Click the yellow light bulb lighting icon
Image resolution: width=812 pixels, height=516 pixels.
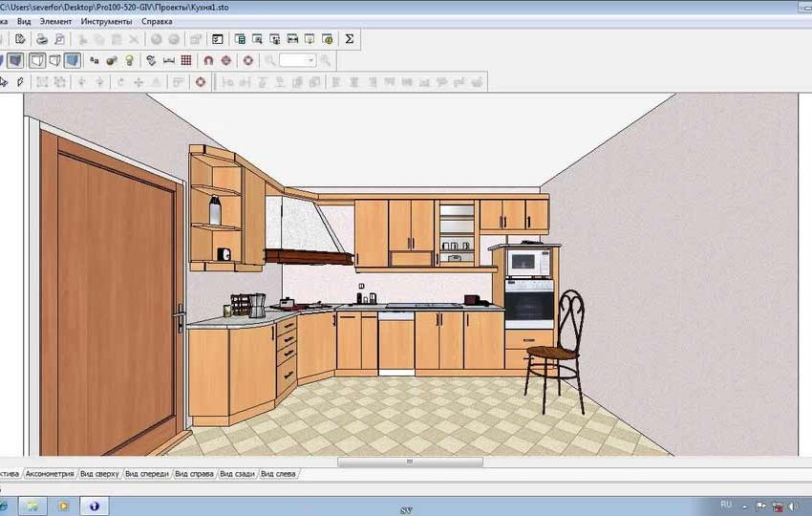pos(130,60)
